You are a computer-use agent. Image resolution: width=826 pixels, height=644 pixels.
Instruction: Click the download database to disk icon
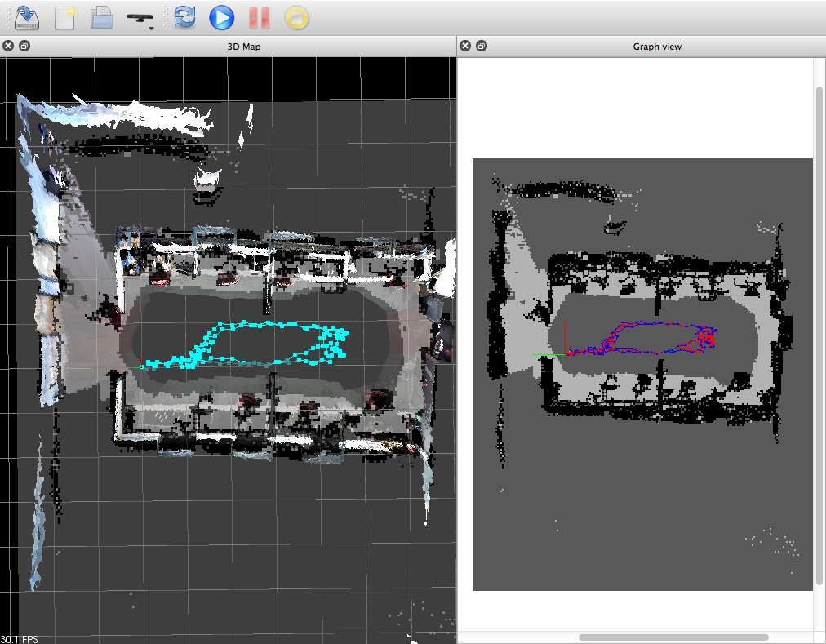(x=27, y=17)
